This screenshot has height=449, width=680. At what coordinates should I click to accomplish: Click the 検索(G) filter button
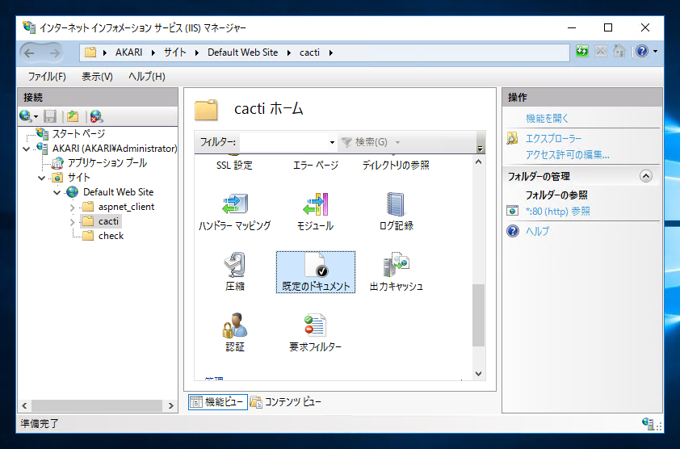(x=364, y=142)
